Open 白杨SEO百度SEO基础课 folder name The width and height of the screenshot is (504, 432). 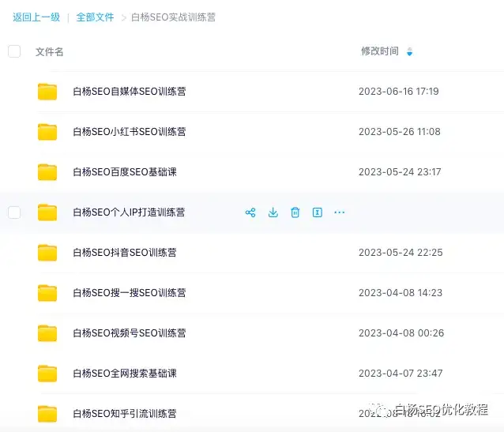125,172
